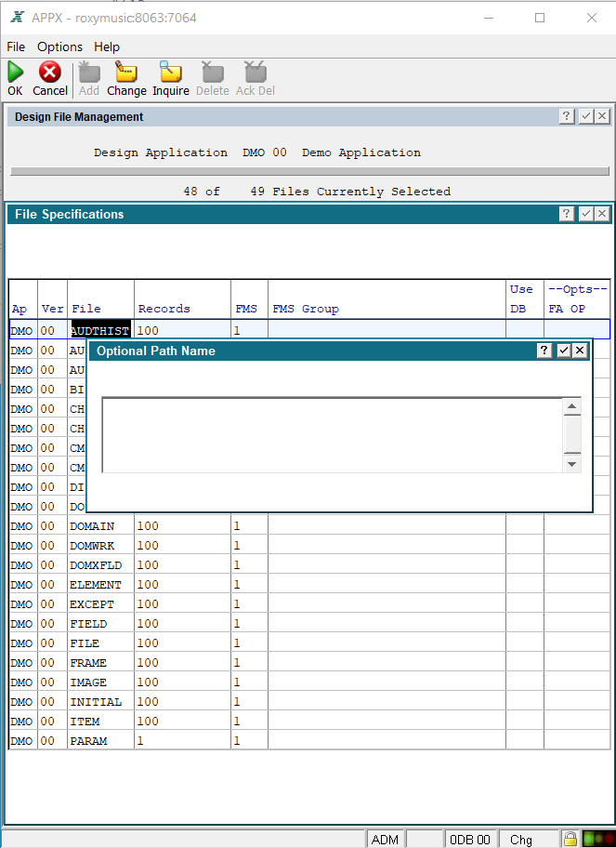
Task: Click the FMS value in ITEM row
Action: point(249,721)
